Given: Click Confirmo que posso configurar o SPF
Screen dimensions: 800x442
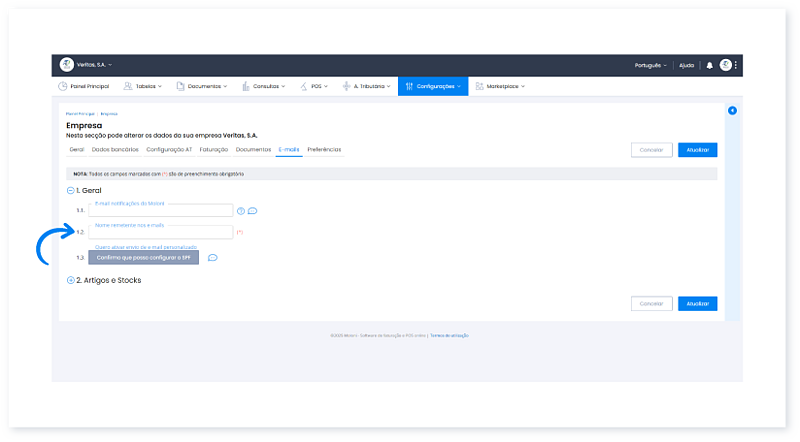Looking at the screenshot, I should tap(144, 258).
